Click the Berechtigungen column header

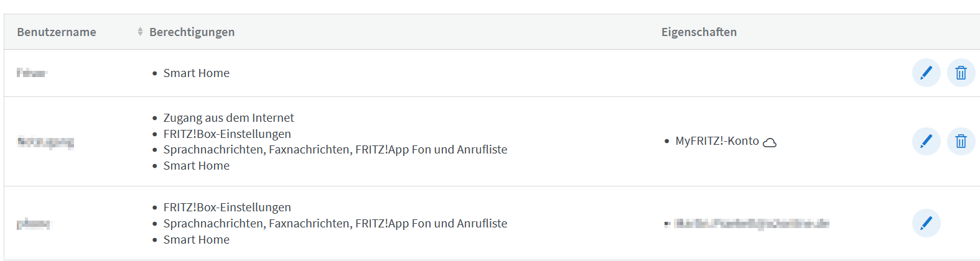point(192,32)
